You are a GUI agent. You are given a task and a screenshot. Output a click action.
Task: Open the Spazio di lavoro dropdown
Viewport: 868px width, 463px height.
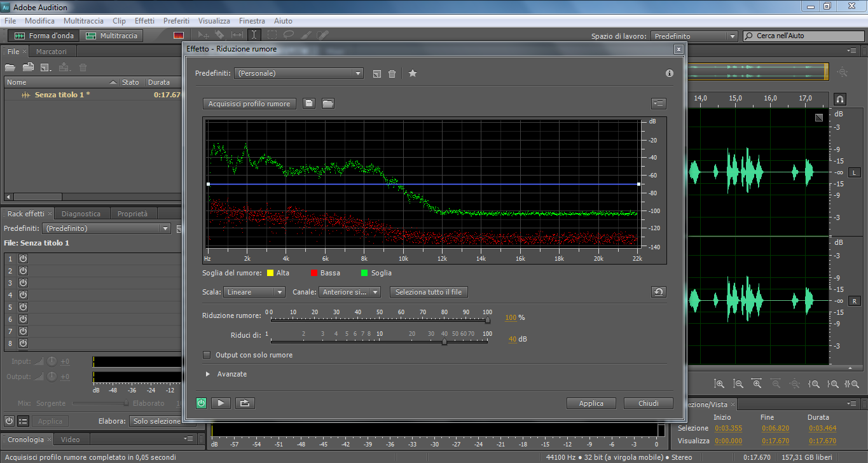tap(694, 36)
